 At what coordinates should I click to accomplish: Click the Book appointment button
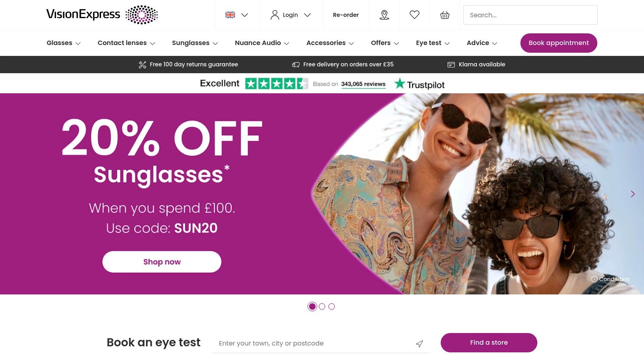tap(559, 43)
